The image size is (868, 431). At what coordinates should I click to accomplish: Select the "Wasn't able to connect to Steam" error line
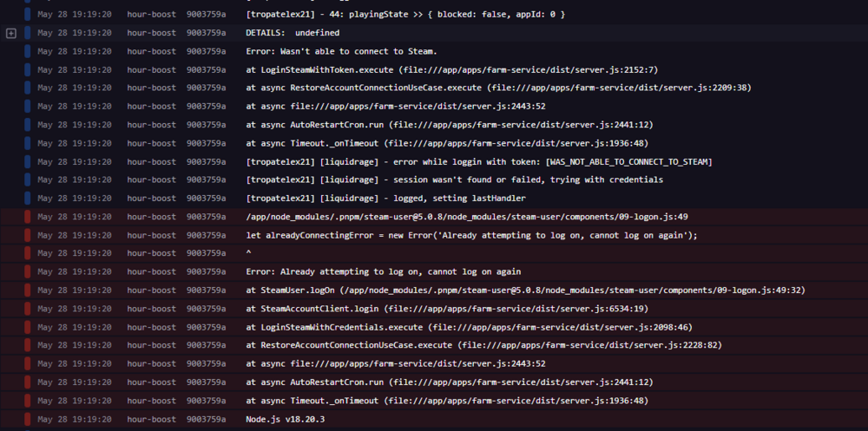[x=341, y=51]
